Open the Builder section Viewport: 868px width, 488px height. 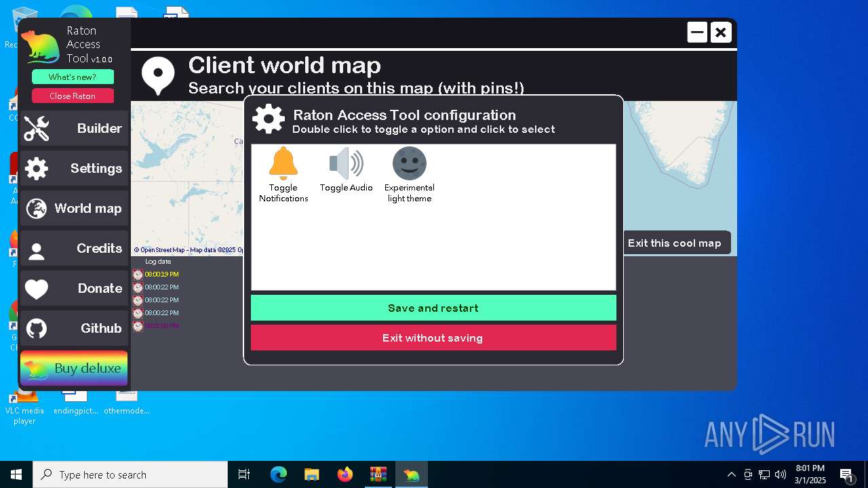(x=74, y=128)
